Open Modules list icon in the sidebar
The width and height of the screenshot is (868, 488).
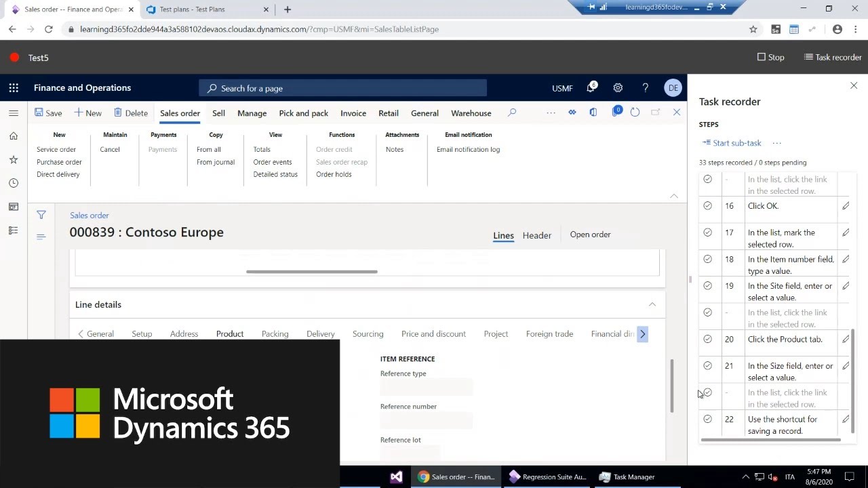(x=14, y=230)
